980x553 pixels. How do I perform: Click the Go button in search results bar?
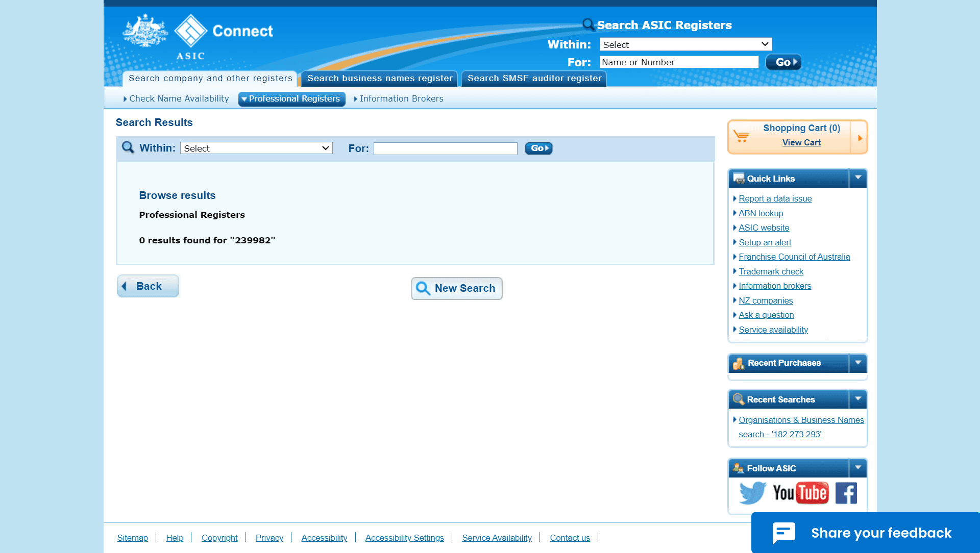coord(539,148)
